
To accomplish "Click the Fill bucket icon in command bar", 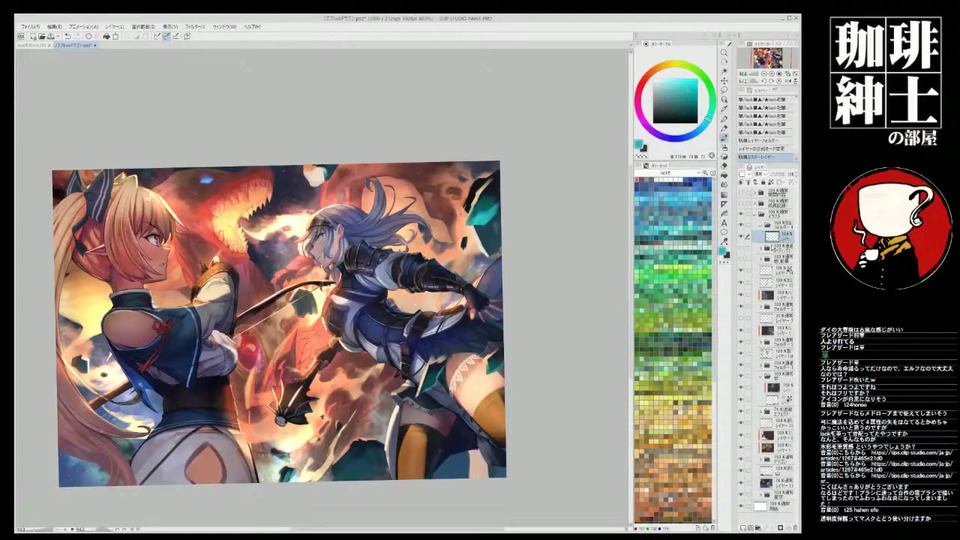I will pos(106,37).
